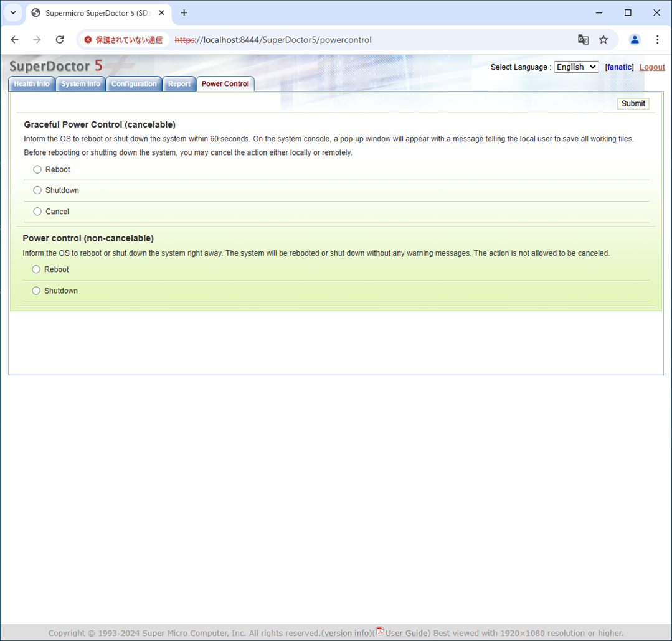Open the version info link
This screenshot has width=672, height=641.
tap(347, 634)
